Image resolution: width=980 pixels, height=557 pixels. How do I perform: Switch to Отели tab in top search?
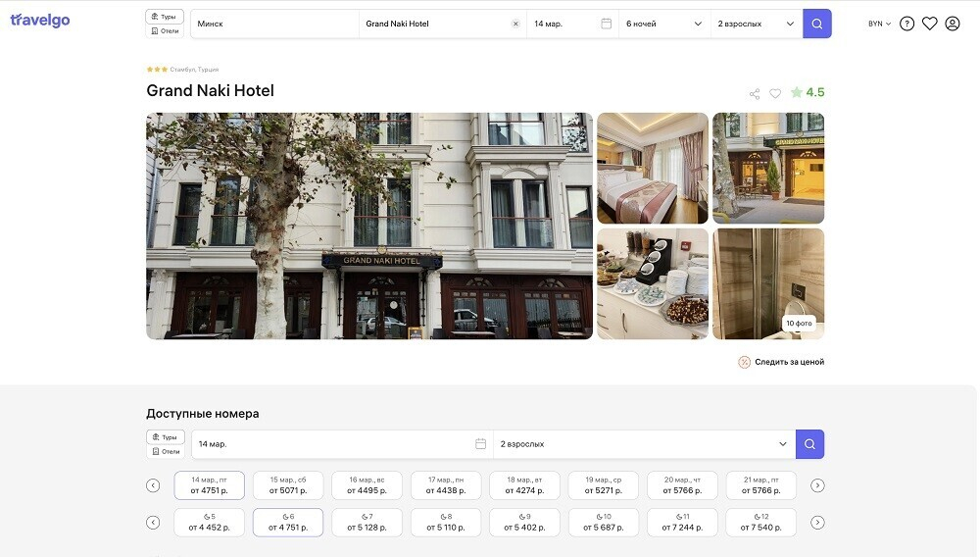pyautogui.click(x=165, y=31)
